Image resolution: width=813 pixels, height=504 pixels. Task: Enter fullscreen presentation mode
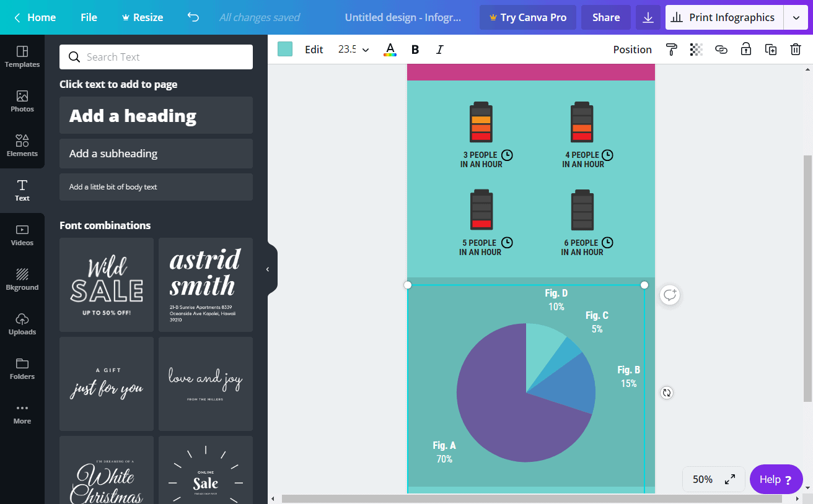tap(730, 479)
